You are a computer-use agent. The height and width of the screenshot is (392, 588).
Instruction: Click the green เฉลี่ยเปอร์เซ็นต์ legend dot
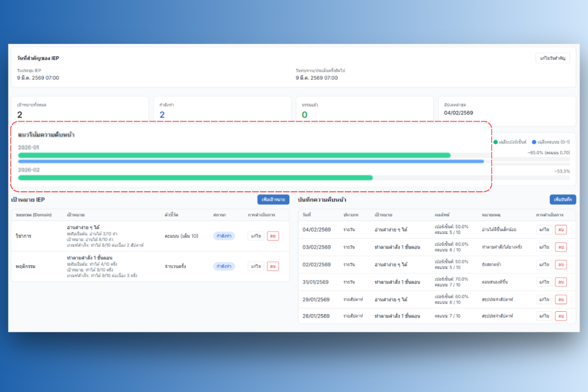(495, 142)
